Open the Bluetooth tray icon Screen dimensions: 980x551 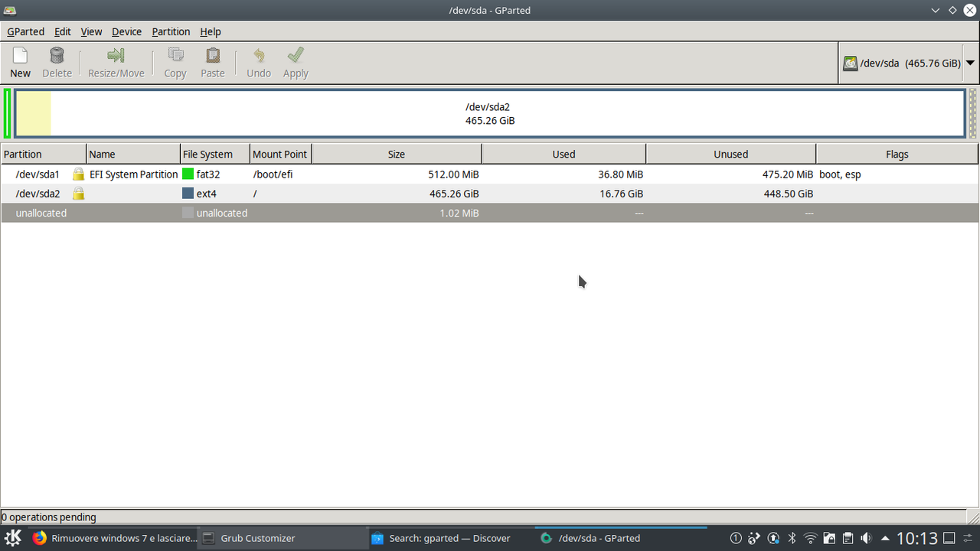[792, 538]
